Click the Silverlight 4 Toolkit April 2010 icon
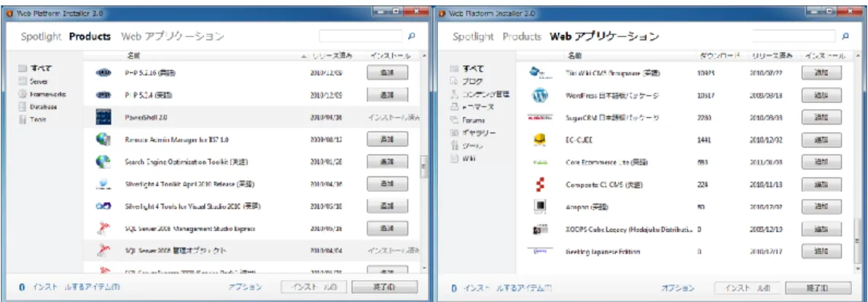Image resolution: width=868 pixels, height=302 pixels. click(103, 184)
